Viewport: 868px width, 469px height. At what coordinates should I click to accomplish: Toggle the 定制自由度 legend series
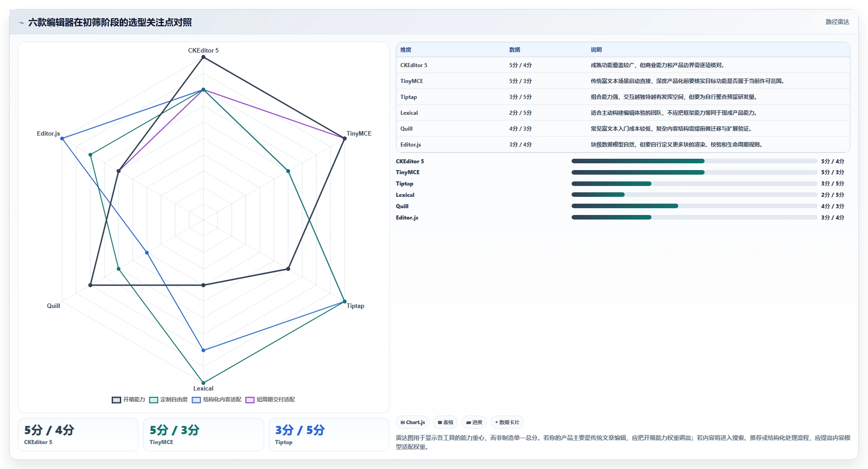click(x=168, y=400)
